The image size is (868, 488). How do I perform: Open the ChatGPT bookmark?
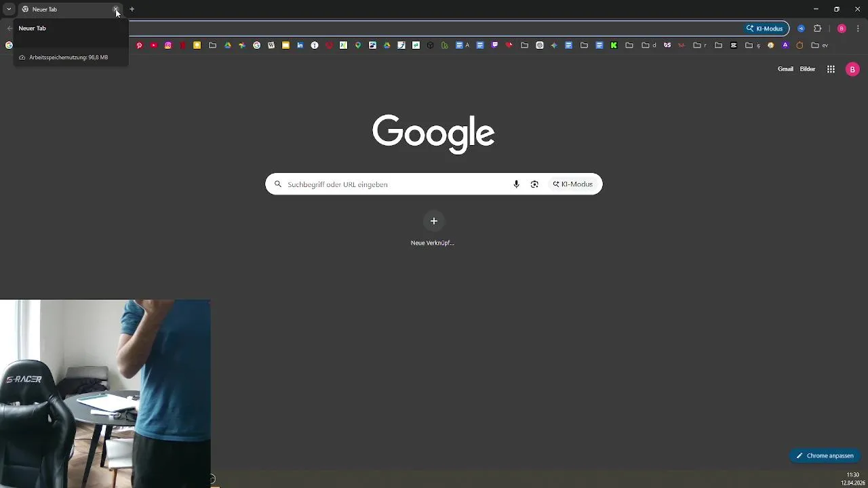tap(540, 45)
